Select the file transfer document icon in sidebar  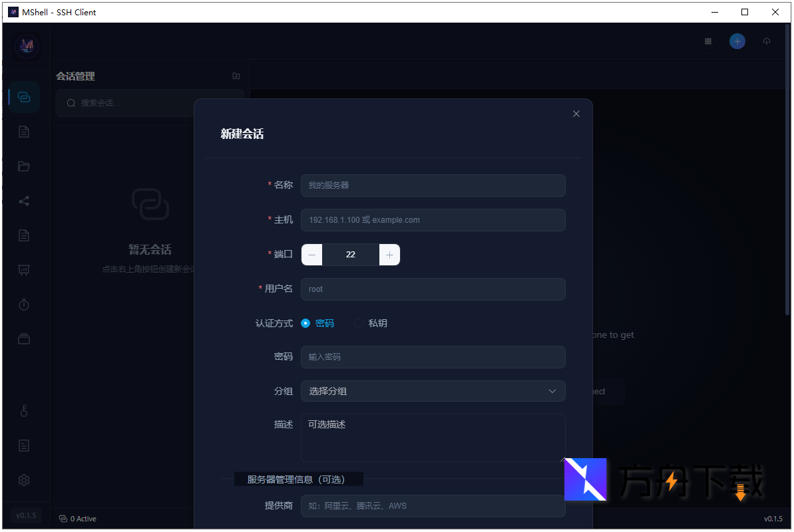(x=24, y=132)
